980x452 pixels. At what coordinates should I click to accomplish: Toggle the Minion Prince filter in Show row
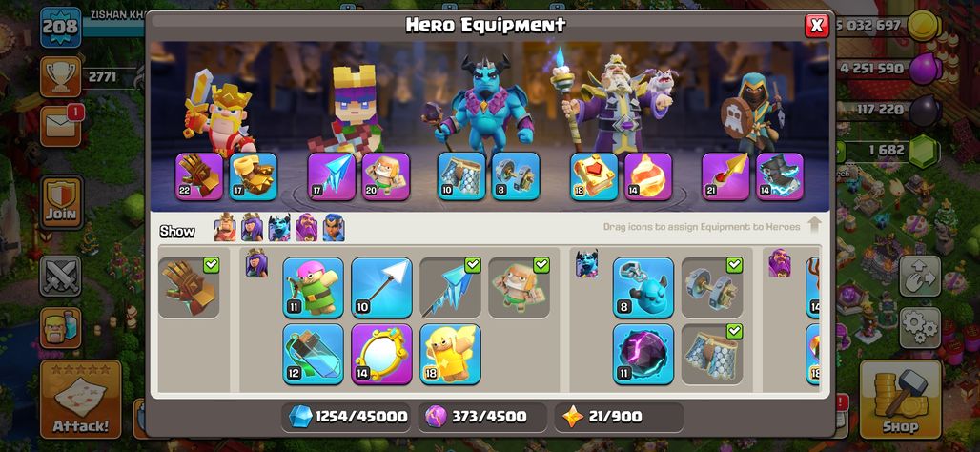click(278, 228)
